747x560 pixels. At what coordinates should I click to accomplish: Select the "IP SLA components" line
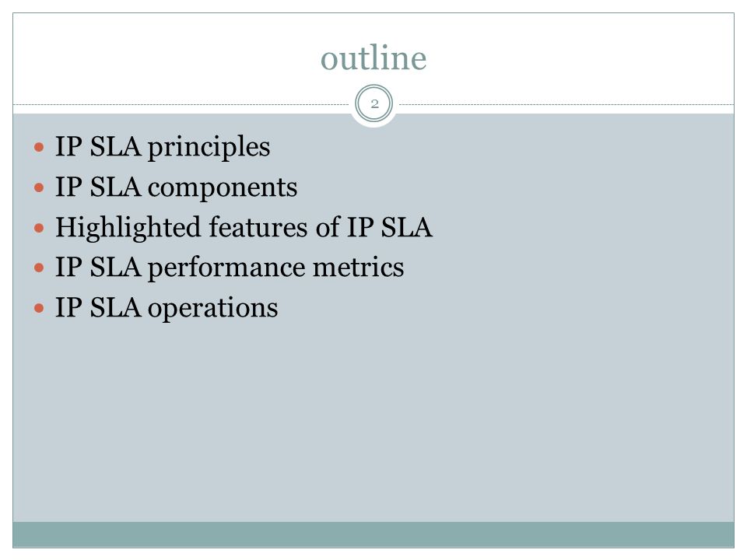click(177, 187)
